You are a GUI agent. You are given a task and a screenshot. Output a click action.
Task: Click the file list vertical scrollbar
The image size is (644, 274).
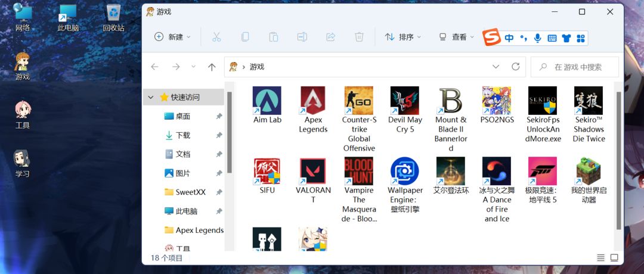pos(619,160)
